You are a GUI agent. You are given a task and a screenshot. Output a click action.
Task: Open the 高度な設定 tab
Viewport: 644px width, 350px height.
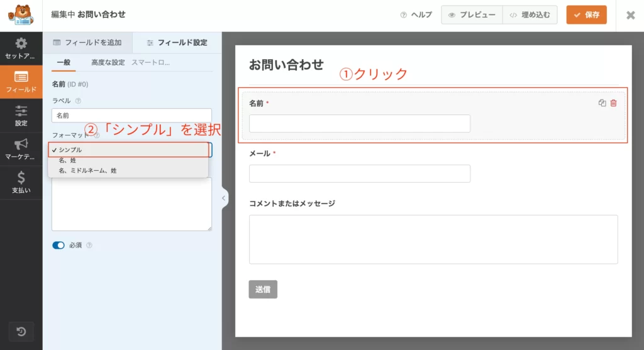point(108,62)
